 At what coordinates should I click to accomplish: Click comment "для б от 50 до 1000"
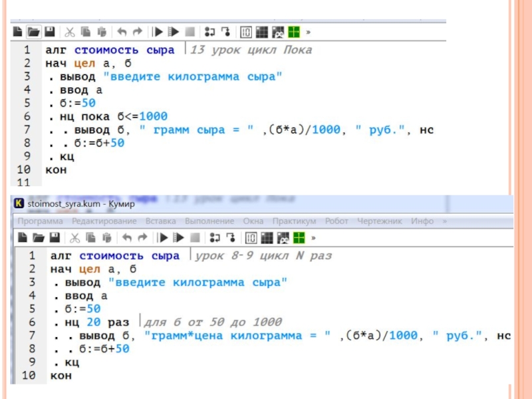tap(213, 322)
